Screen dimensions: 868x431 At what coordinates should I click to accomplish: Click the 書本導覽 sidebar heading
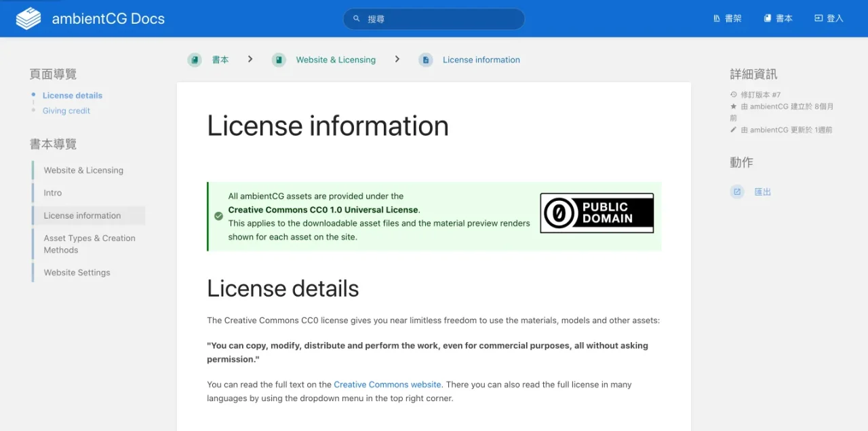click(53, 144)
